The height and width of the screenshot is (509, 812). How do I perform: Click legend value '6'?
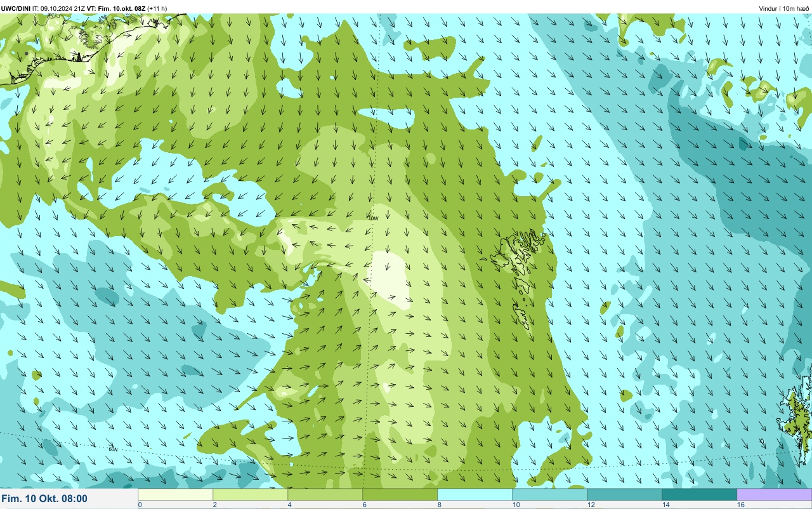(x=364, y=505)
